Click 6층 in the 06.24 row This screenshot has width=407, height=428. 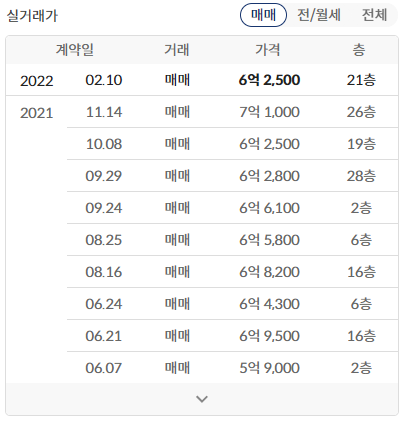click(361, 304)
